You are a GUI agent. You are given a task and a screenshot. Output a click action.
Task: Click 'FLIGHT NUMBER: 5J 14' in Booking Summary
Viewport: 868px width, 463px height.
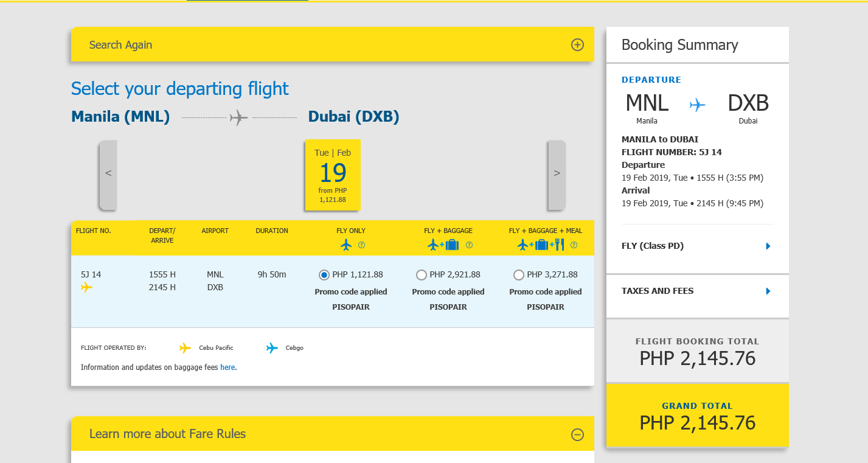(672, 152)
